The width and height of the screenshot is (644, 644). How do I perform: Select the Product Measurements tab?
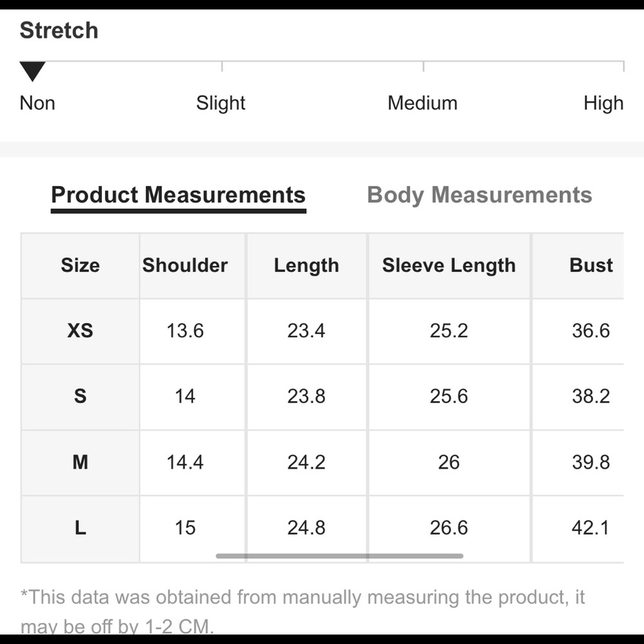click(x=178, y=195)
